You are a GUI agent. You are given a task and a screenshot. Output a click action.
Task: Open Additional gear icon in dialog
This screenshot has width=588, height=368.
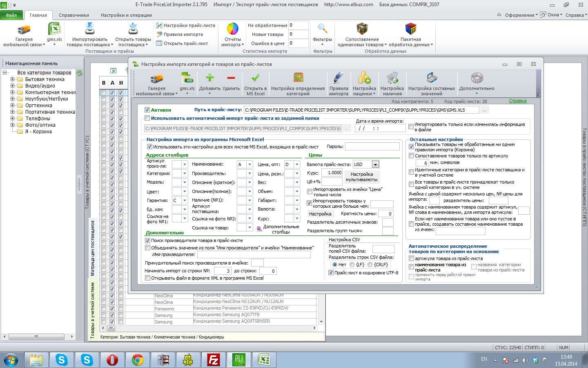(477, 78)
